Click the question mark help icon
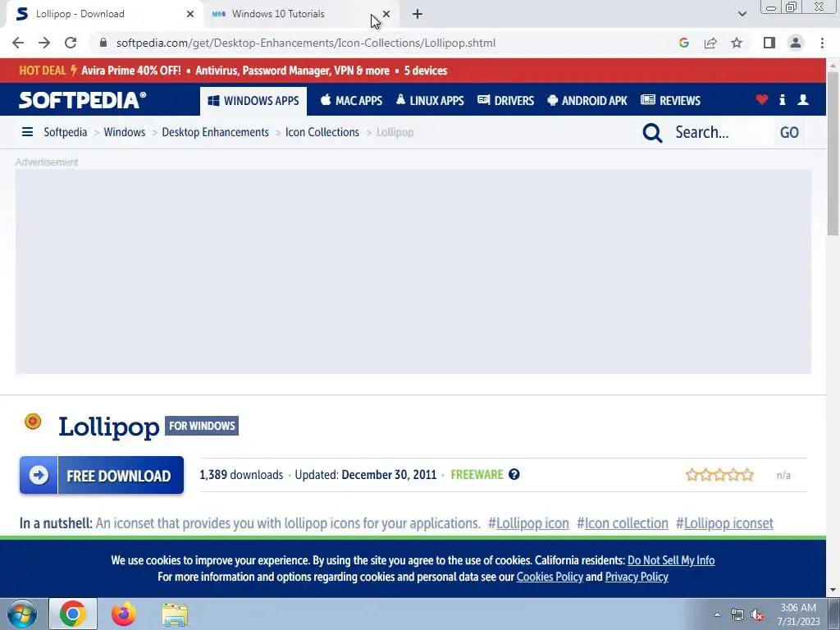 [x=514, y=474]
